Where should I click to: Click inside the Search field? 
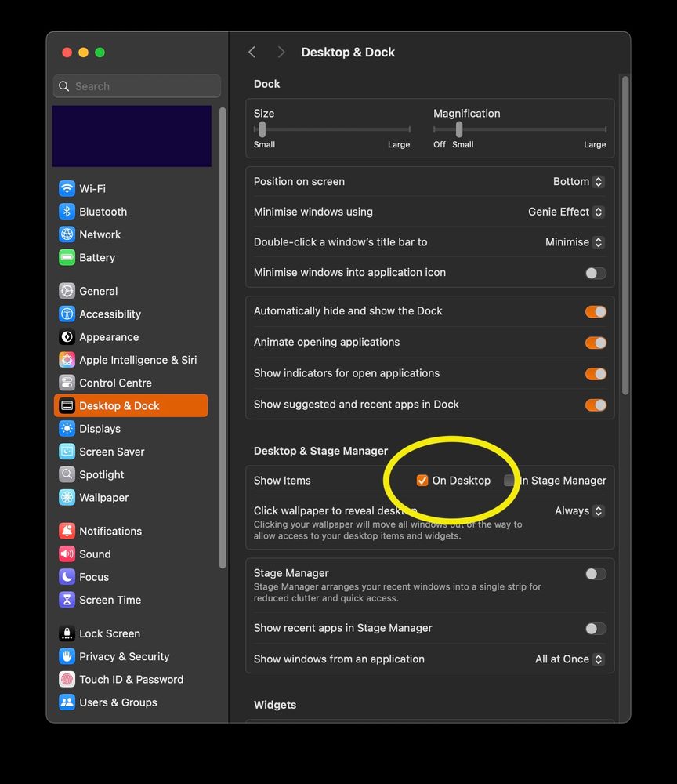pos(136,85)
